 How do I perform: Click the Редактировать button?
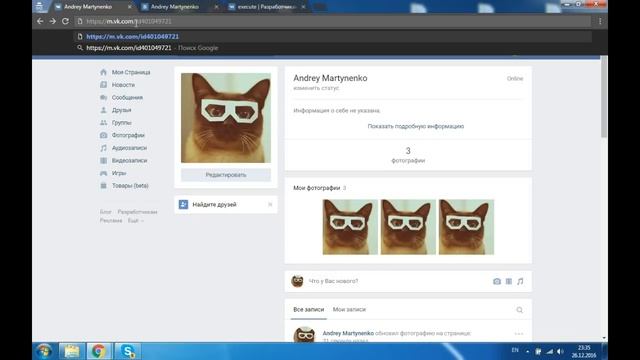tap(226, 175)
